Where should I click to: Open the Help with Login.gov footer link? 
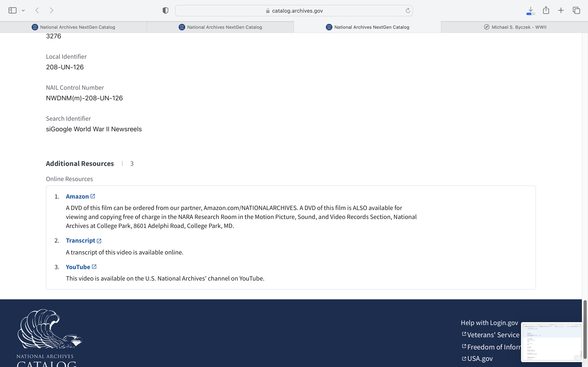[489, 323]
